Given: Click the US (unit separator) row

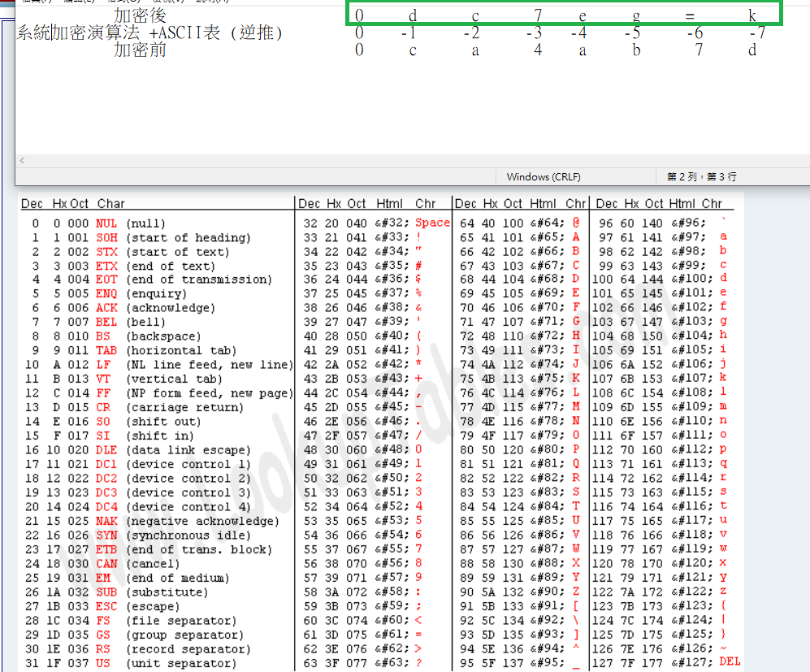Looking at the screenshot, I should click(131, 663).
